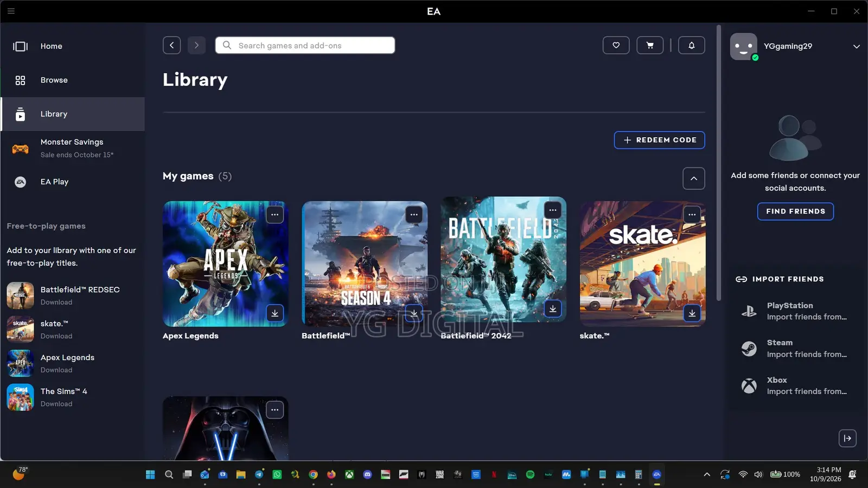Download Apex Legends via its download icon
This screenshot has height=488, width=868.
275,313
